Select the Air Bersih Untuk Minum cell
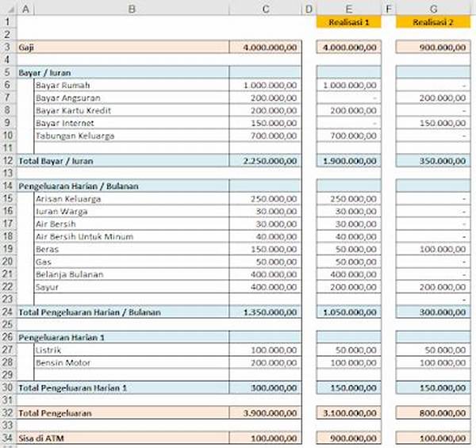476x448 pixels. [x=84, y=236]
